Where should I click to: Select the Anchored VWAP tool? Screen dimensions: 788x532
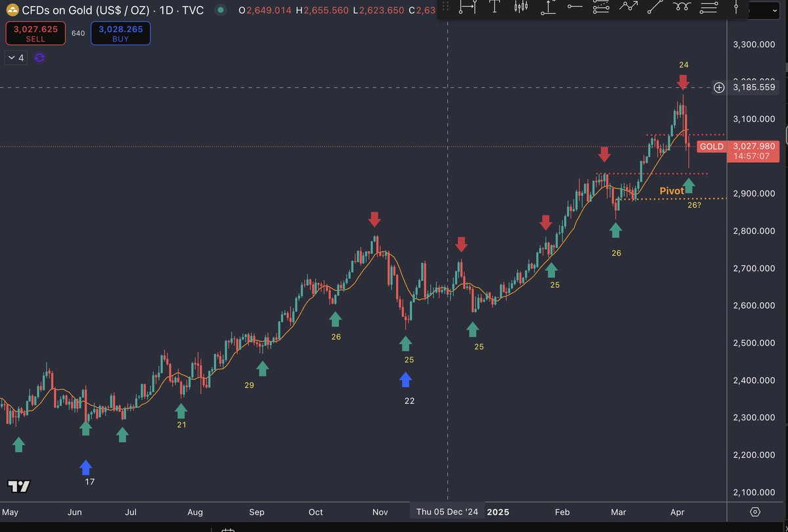549,9
